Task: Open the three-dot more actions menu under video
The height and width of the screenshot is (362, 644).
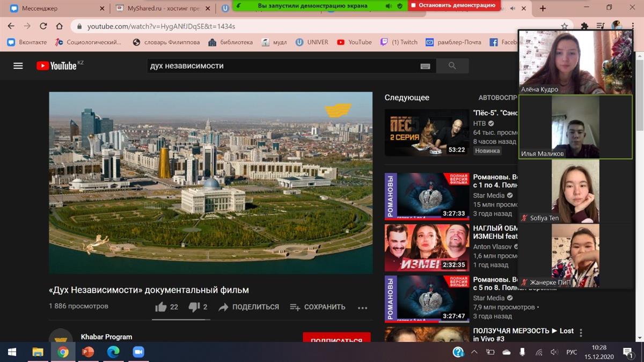Action: pos(363,307)
